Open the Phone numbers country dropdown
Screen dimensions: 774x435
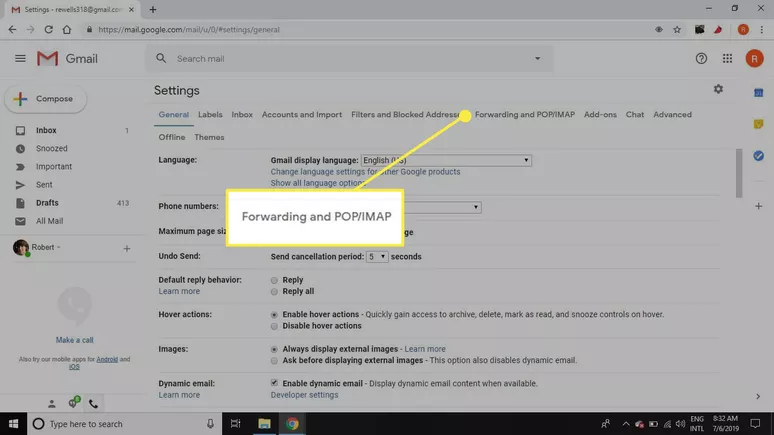pos(442,207)
